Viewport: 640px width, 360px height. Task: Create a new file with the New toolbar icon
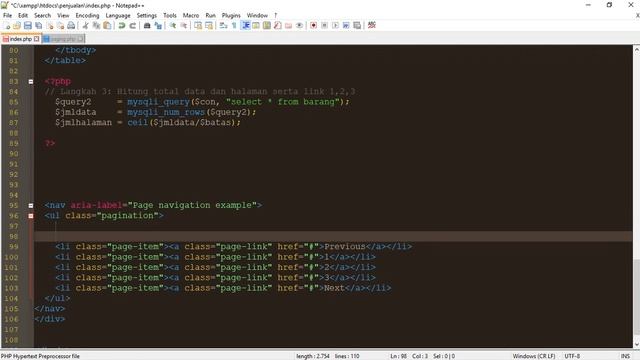tap(7, 25)
